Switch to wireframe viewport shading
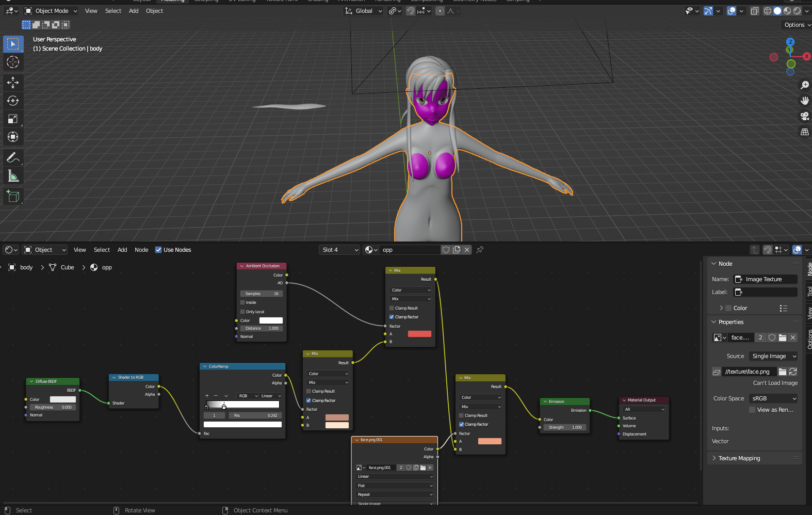Screen dimensions: 812x515 [x=768, y=11]
